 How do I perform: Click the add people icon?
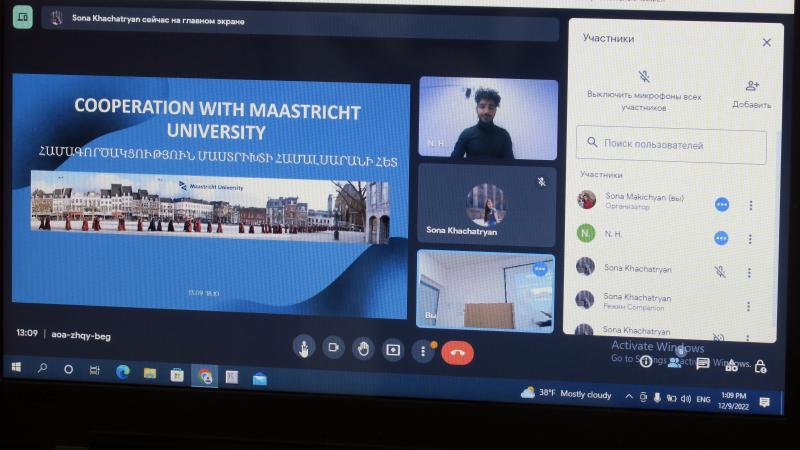click(x=752, y=87)
